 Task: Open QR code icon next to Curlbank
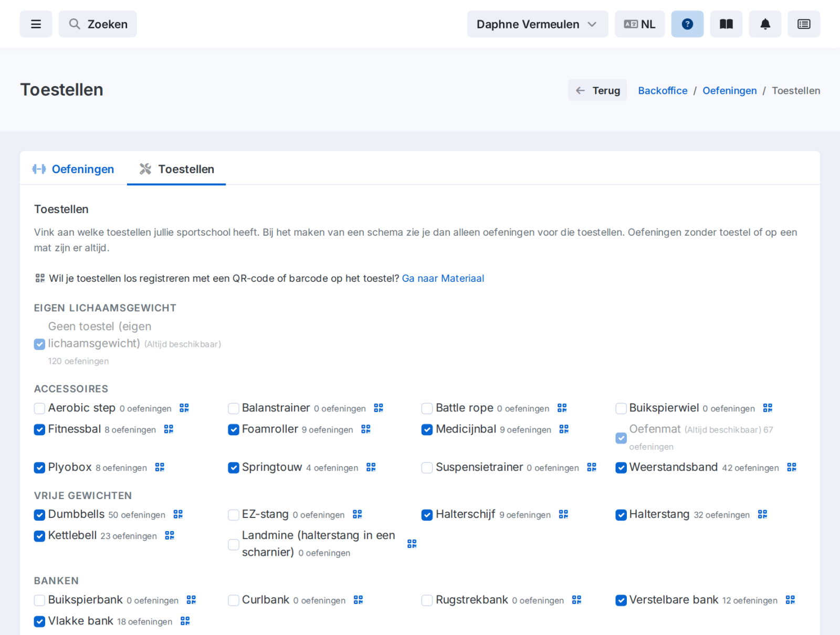(359, 600)
